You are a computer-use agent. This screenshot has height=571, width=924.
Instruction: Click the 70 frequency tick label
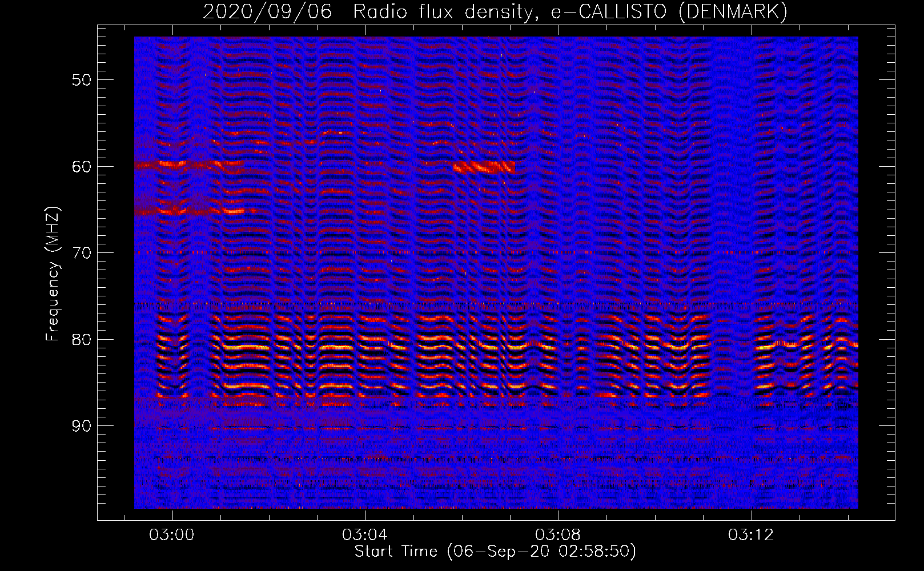[x=82, y=253]
